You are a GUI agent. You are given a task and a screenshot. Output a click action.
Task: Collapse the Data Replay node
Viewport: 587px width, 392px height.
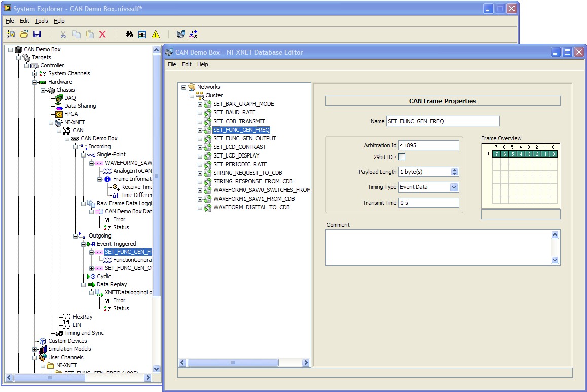84,285
